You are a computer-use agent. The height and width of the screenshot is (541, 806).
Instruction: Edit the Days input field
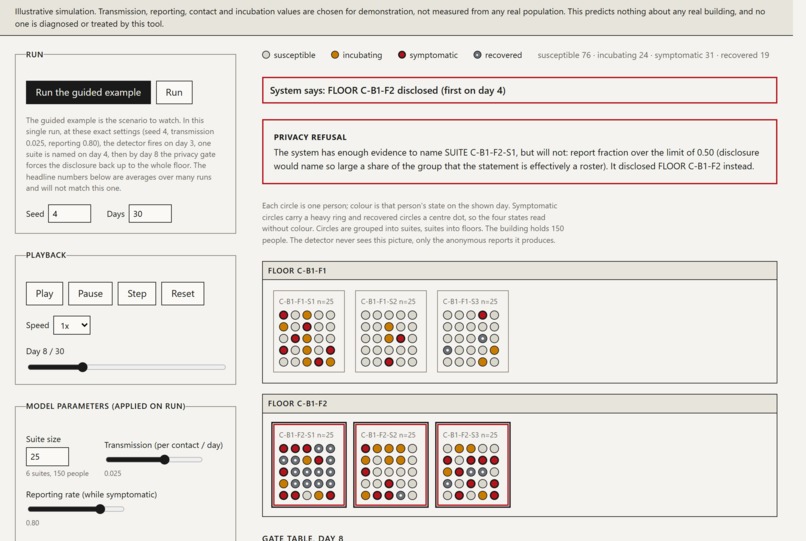pos(150,214)
